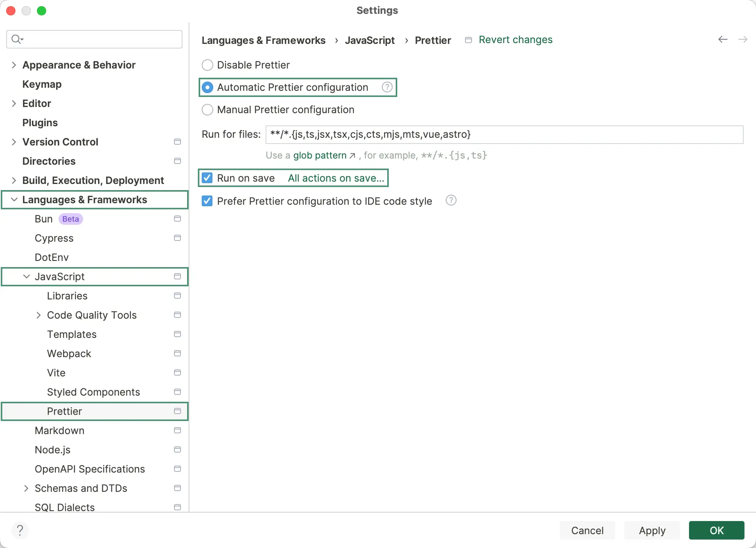
Task: Select Templates under JavaScript
Action: click(72, 334)
